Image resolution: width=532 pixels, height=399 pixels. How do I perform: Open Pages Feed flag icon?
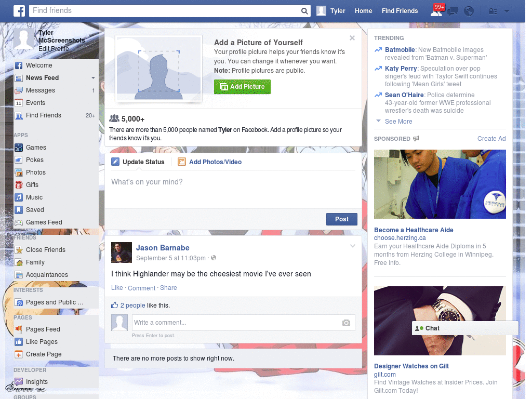[19, 329]
